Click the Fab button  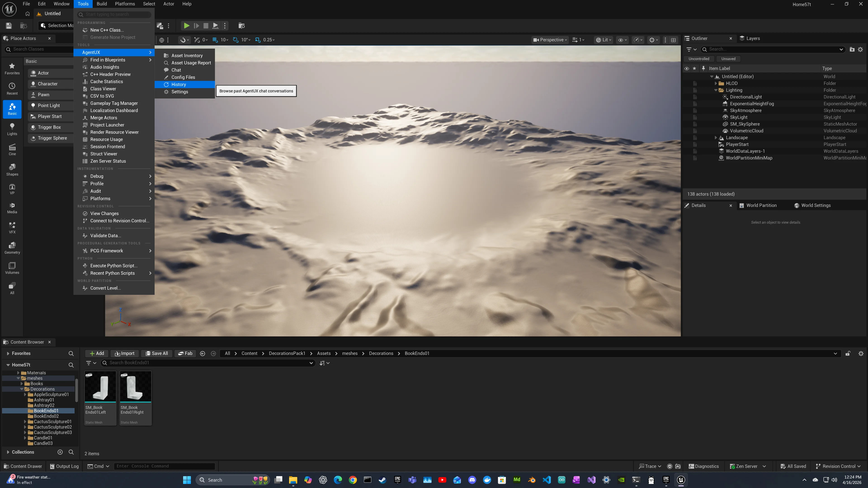click(x=185, y=353)
